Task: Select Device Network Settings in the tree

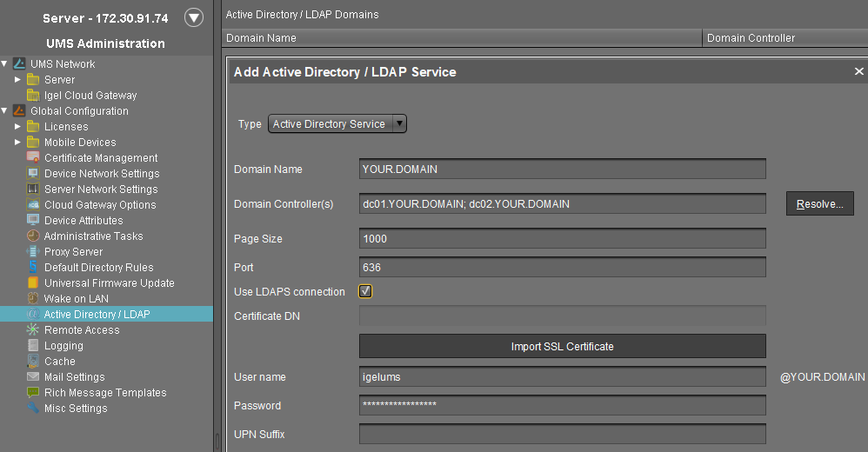Action: (x=102, y=174)
